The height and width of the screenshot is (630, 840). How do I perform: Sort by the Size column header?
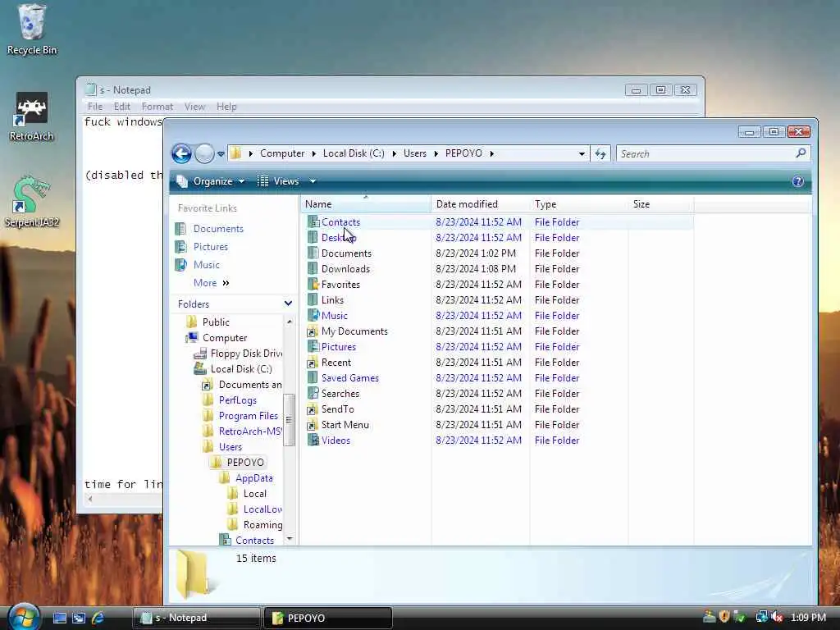[x=660, y=204]
